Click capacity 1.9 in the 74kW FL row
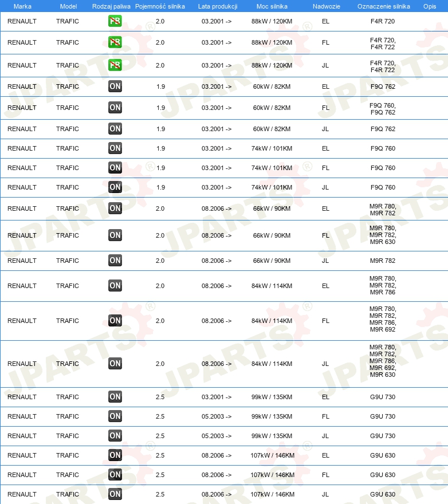Screen dimensions: 448x504 click(x=161, y=168)
